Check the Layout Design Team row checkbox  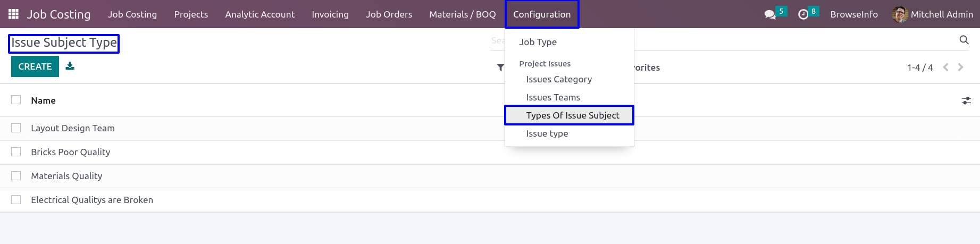pyautogui.click(x=16, y=128)
